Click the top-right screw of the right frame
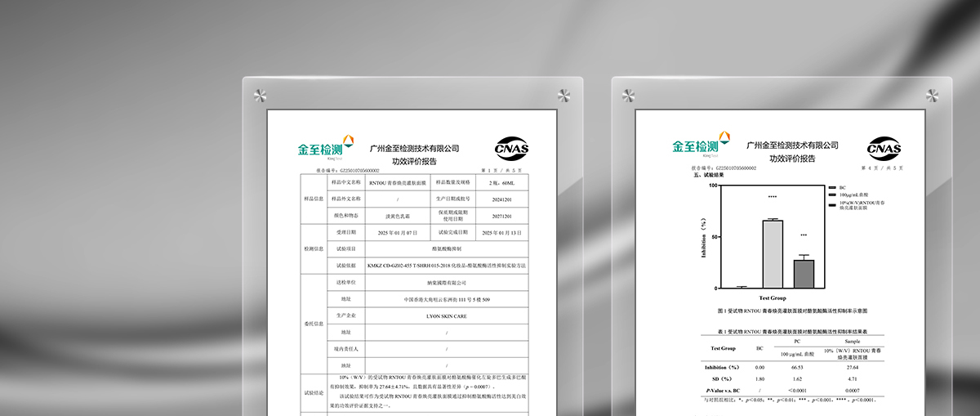 (x=933, y=95)
